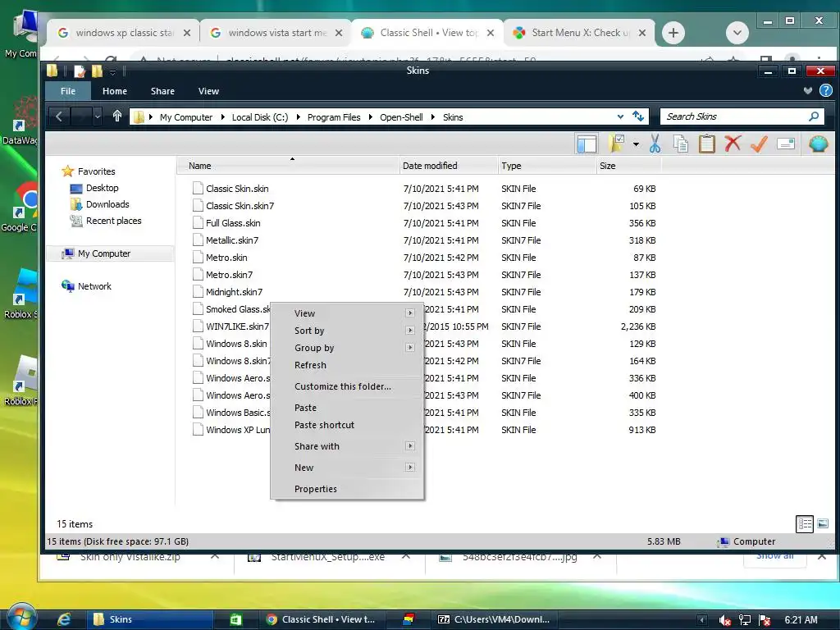The width and height of the screenshot is (840, 630).
Task: Click the orange checkmark Properties icon
Action: [x=759, y=144]
